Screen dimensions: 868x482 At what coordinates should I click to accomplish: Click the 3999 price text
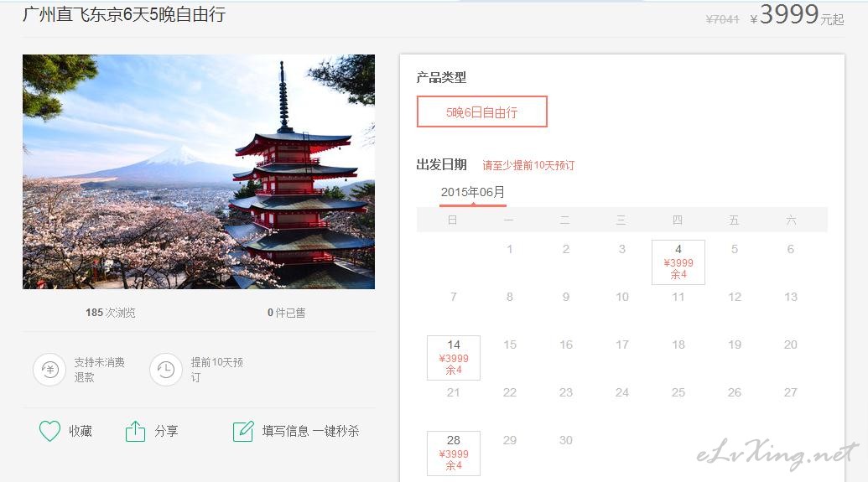tap(789, 14)
